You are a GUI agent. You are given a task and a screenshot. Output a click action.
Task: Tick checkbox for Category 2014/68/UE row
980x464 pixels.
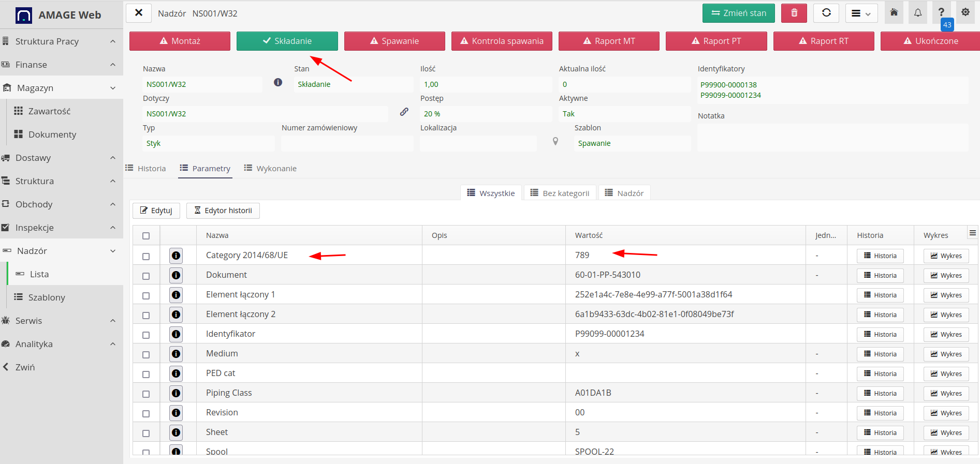(x=146, y=256)
